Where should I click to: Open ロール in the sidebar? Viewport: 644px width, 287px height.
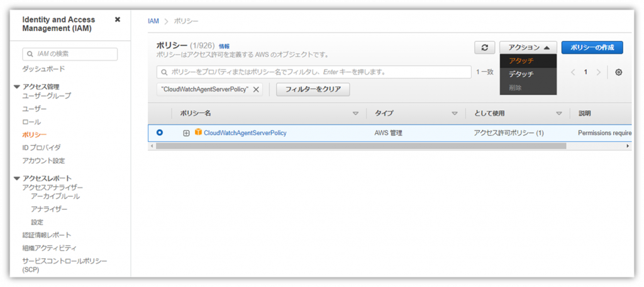(x=31, y=122)
